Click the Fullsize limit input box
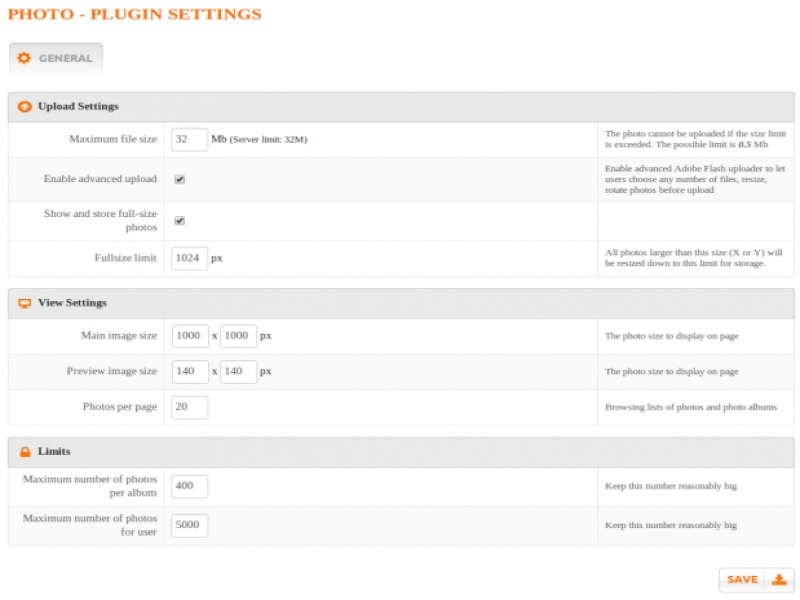The height and width of the screenshot is (600, 800). click(189, 258)
